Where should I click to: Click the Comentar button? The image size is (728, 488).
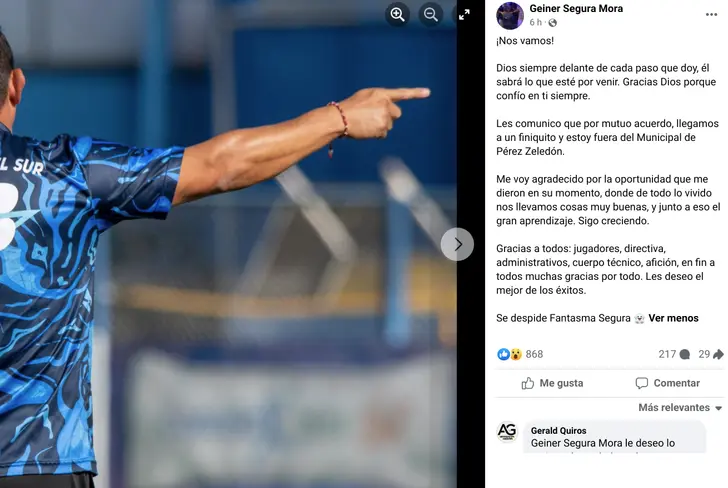coord(667,383)
